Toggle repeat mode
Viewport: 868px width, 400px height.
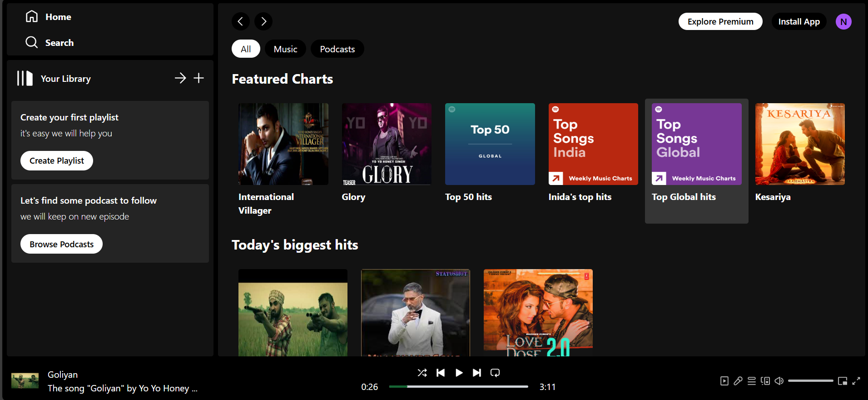(495, 373)
